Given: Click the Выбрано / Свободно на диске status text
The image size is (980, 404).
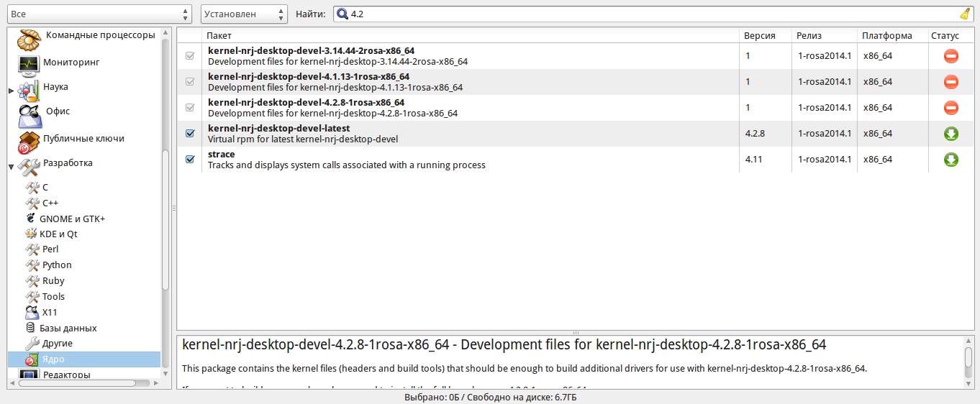Looking at the screenshot, I should (489, 397).
